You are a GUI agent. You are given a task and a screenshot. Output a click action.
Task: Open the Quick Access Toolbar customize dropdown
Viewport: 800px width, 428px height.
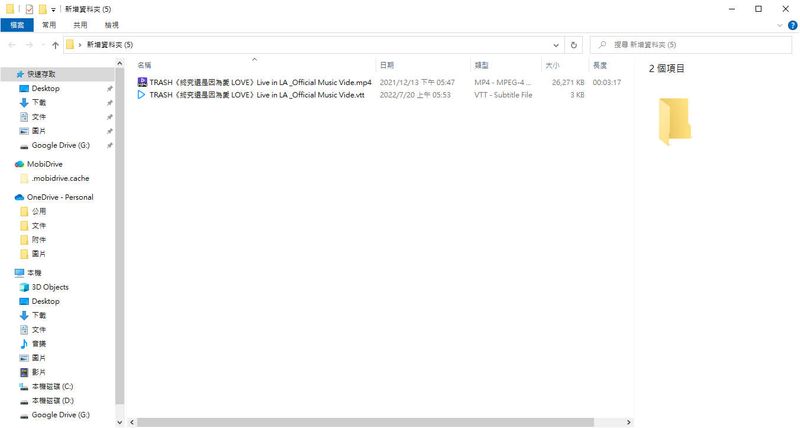(x=53, y=10)
